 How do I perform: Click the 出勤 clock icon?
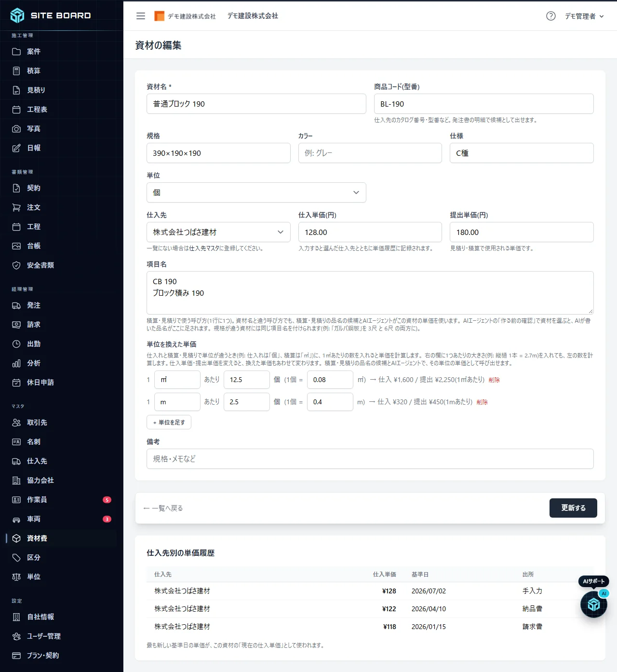click(x=16, y=344)
